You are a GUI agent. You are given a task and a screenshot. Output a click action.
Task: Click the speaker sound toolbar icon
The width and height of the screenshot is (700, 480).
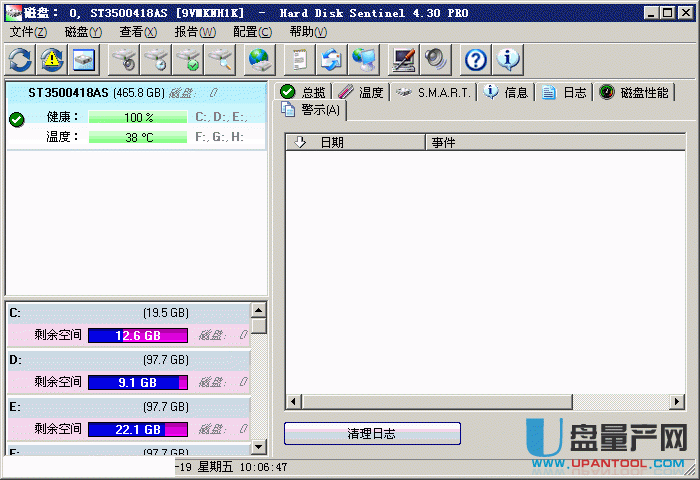(x=435, y=60)
